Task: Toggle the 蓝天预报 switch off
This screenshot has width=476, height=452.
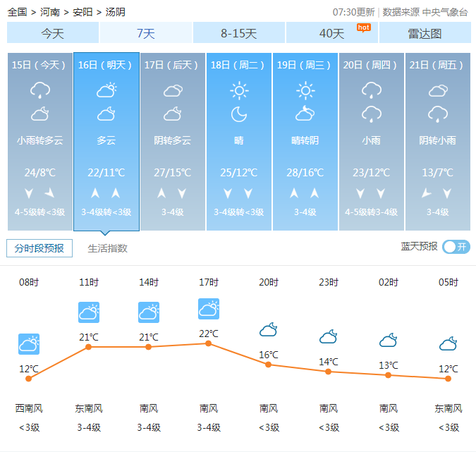Action: click(456, 247)
